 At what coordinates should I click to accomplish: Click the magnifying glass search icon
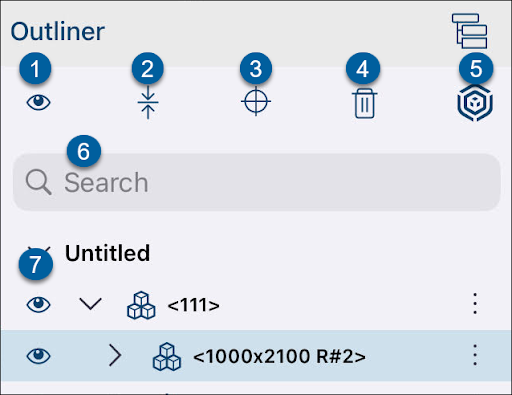pos(39,182)
